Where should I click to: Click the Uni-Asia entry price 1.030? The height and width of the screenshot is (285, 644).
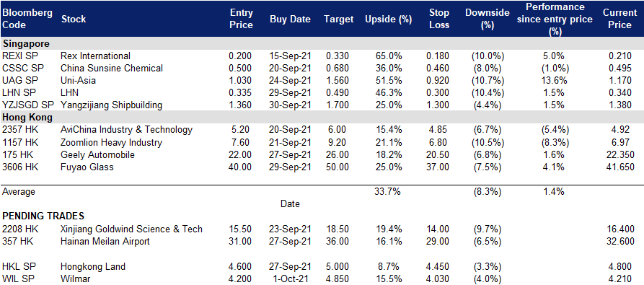pyautogui.click(x=240, y=81)
